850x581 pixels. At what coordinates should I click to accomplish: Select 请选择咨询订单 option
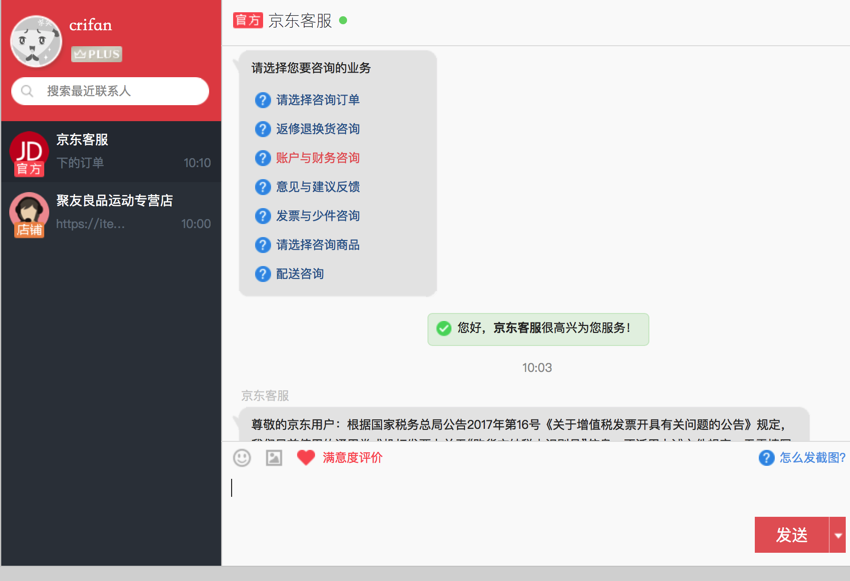(318, 100)
